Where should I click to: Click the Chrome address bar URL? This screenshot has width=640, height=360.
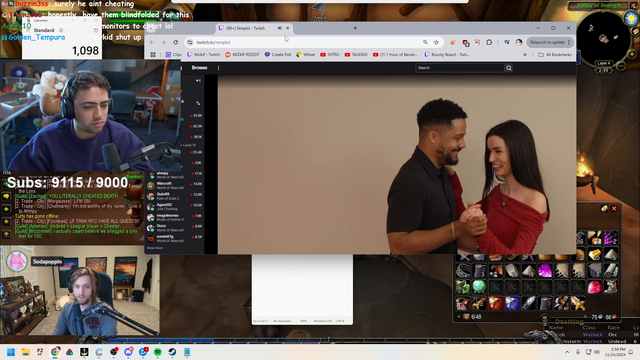click(x=213, y=42)
